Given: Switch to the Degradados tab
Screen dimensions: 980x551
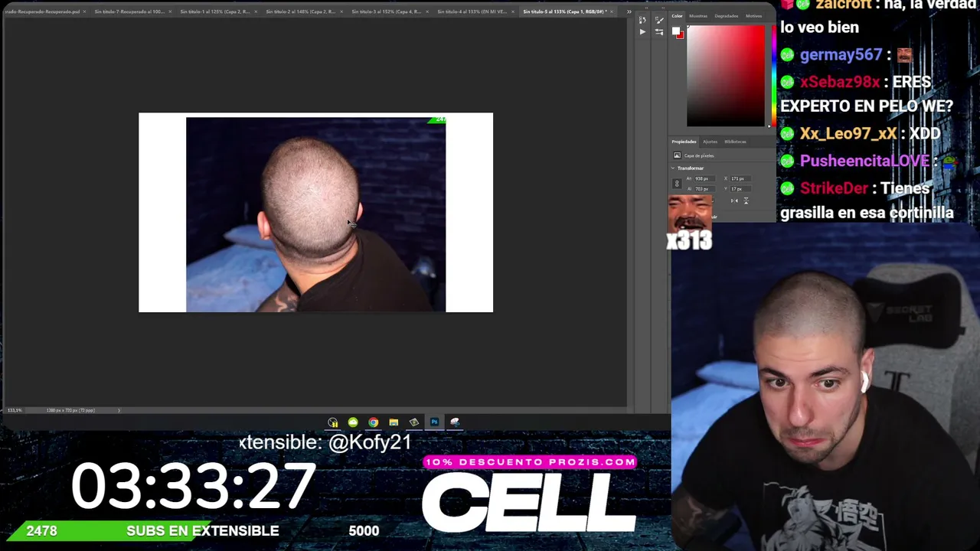Looking at the screenshot, I should pyautogui.click(x=727, y=16).
